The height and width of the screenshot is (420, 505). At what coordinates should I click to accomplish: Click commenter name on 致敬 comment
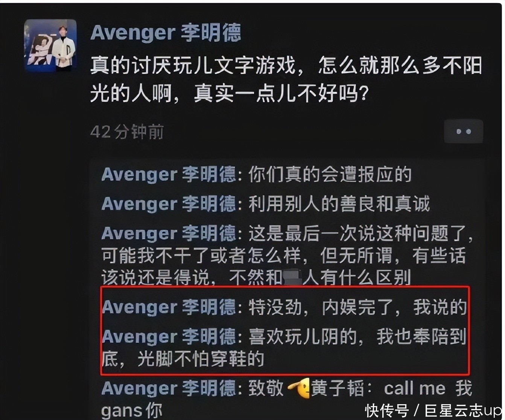169,389
